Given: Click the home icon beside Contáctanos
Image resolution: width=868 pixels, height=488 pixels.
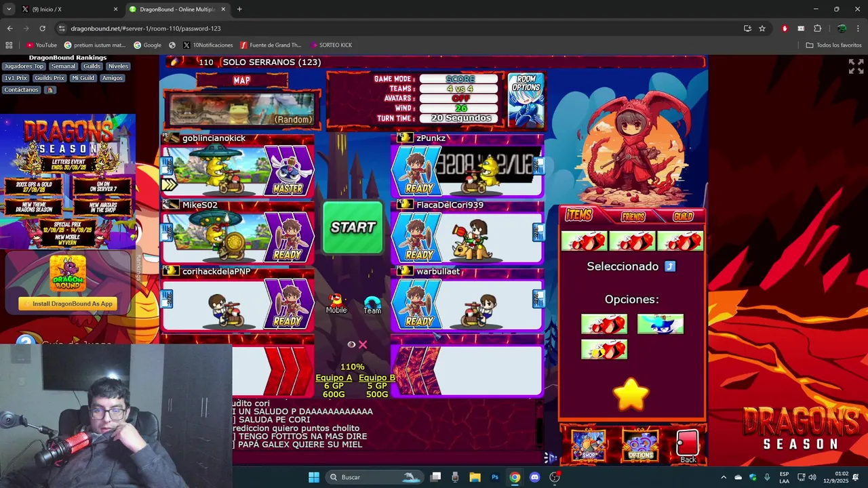Looking at the screenshot, I should tap(50, 89).
